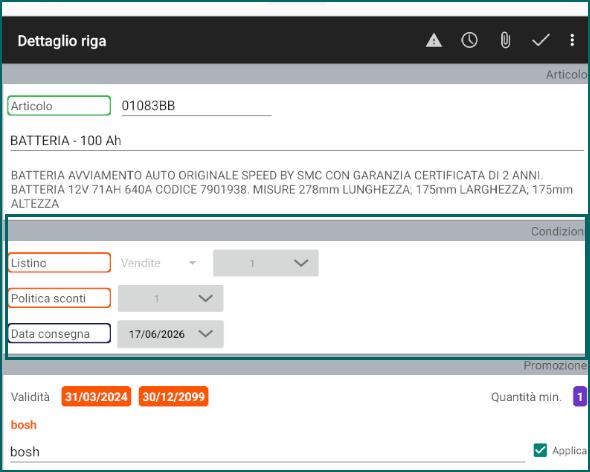Click the warning triangle icon in the header

pos(433,40)
